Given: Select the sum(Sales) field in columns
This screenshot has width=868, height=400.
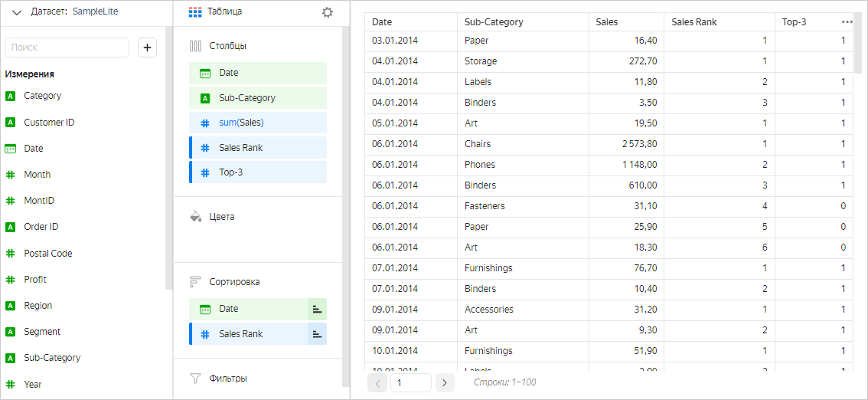Looking at the screenshot, I should tap(258, 123).
